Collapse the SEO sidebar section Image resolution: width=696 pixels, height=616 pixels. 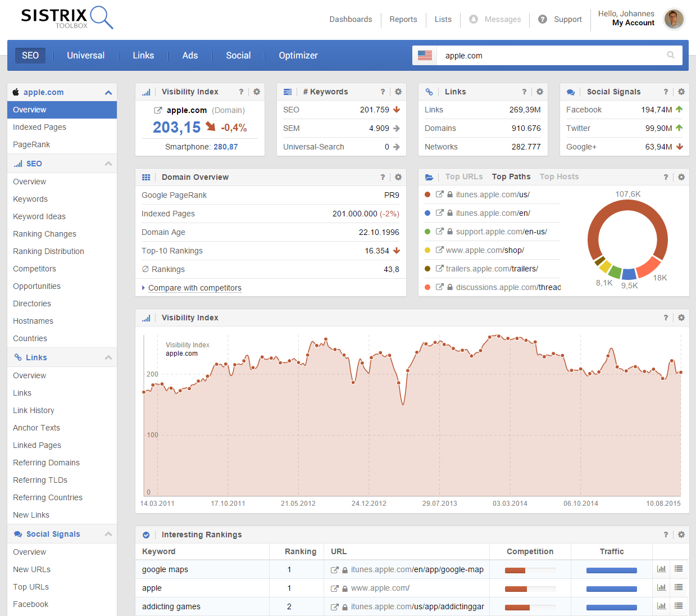tap(108, 164)
